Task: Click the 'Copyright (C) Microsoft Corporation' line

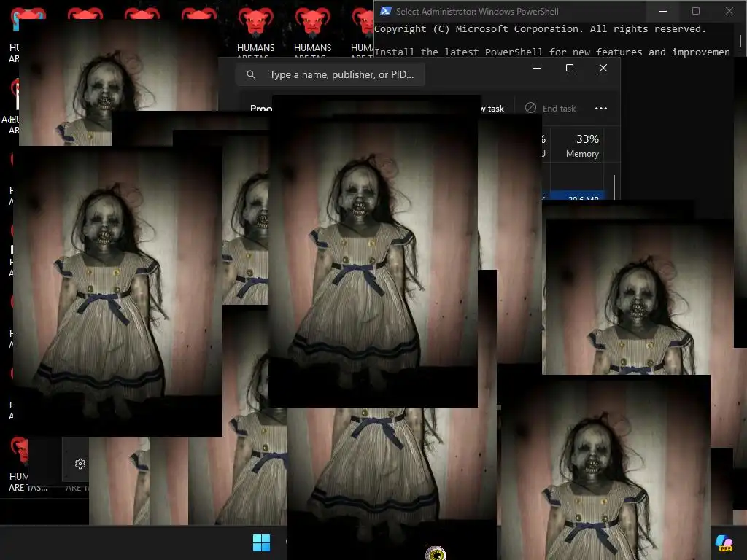Action: [x=540, y=29]
